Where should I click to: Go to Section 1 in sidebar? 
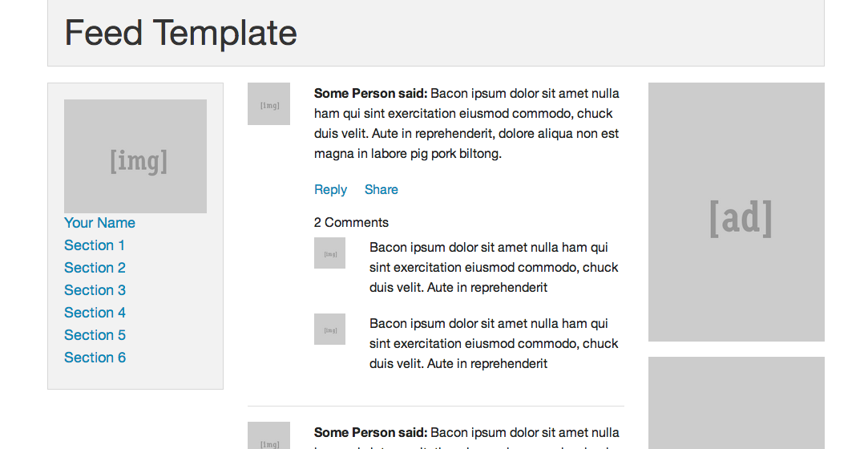pyautogui.click(x=95, y=245)
